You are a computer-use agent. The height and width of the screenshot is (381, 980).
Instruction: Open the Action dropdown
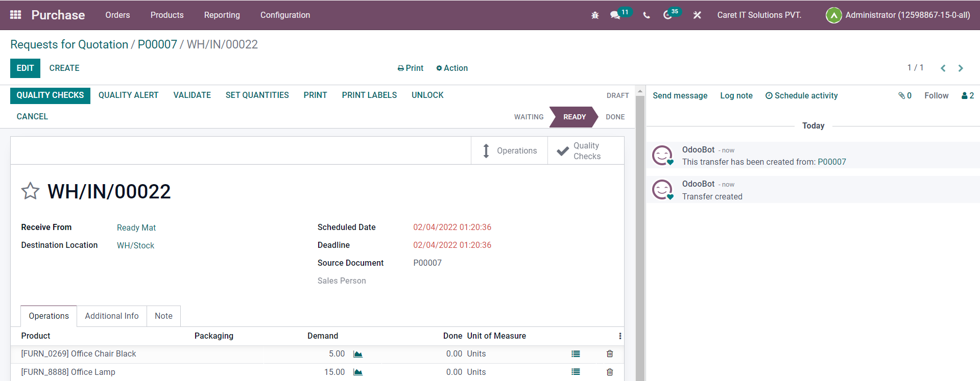point(452,68)
